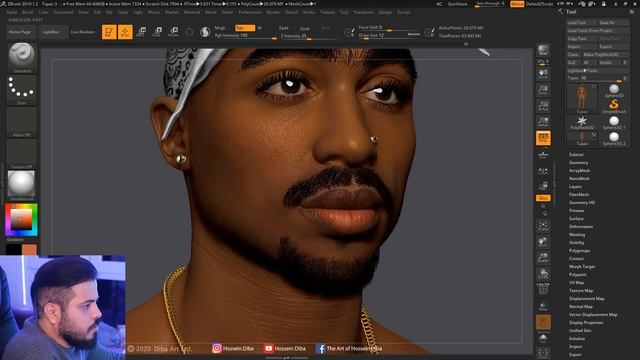640x360 pixels.
Task: Select the Scale transform icon in top shelf
Action: pyautogui.click(x=157, y=32)
